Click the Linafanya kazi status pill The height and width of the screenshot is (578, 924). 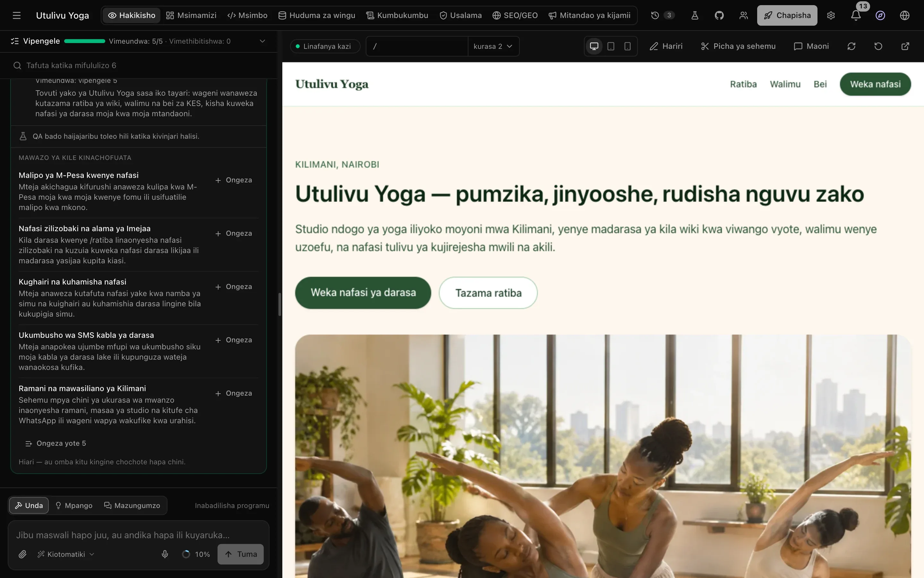coord(325,46)
